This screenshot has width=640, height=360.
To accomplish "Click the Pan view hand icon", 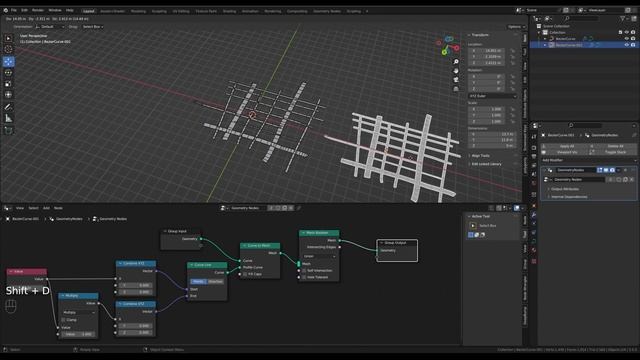I will (456, 71).
